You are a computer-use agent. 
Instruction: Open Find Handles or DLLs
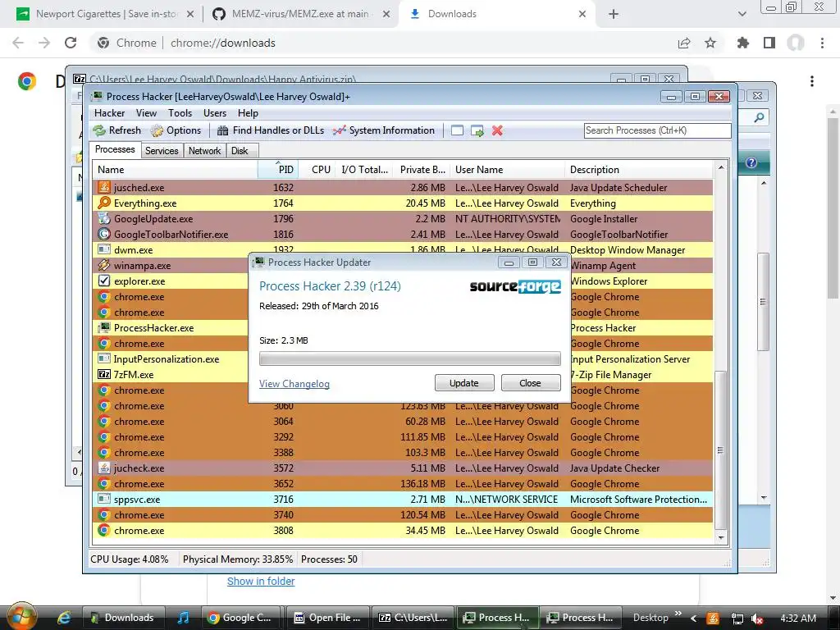pyautogui.click(x=271, y=130)
